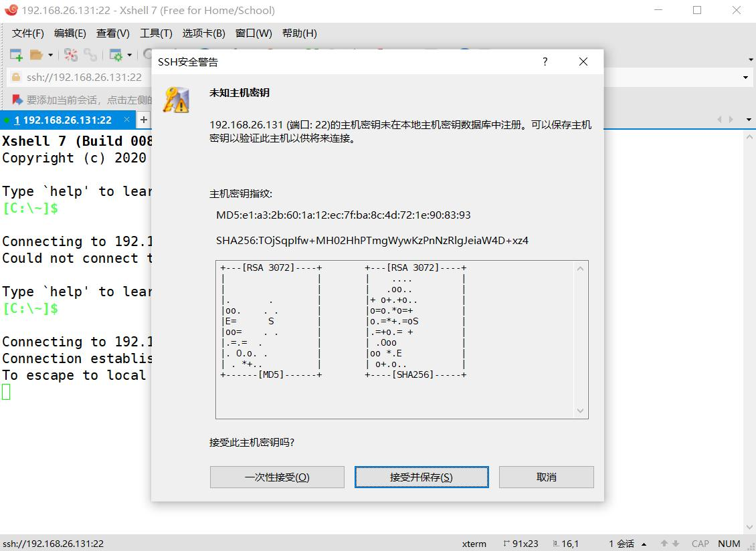This screenshot has height=551, width=756.
Task: Maximize the Xshell window
Action: click(x=697, y=10)
